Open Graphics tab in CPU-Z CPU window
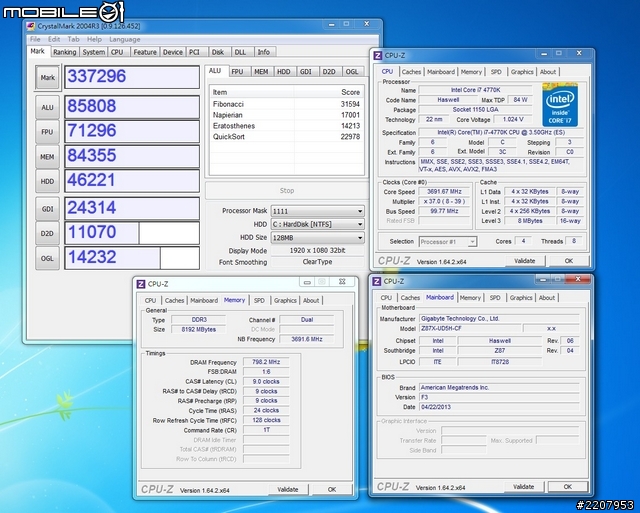Image resolution: width=640 pixels, height=513 pixels. (x=522, y=72)
